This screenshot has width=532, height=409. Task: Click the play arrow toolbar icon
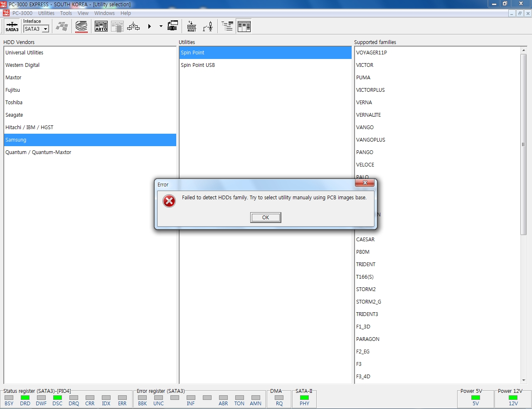(150, 27)
